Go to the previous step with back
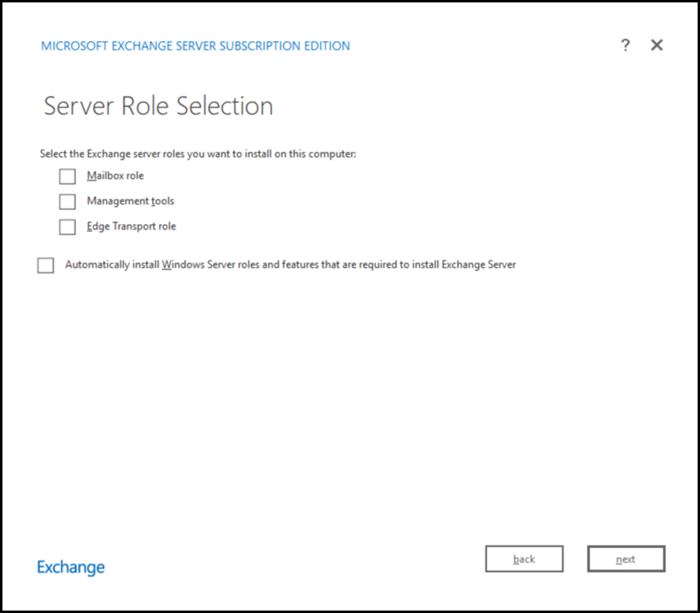The width and height of the screenshot is (700, 613). click(523, 559)
